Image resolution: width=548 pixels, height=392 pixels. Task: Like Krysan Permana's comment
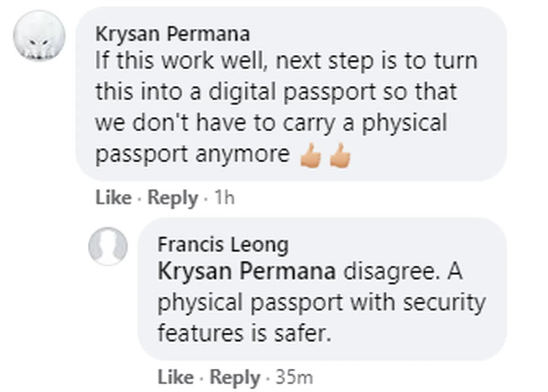(x=113, y=198)
